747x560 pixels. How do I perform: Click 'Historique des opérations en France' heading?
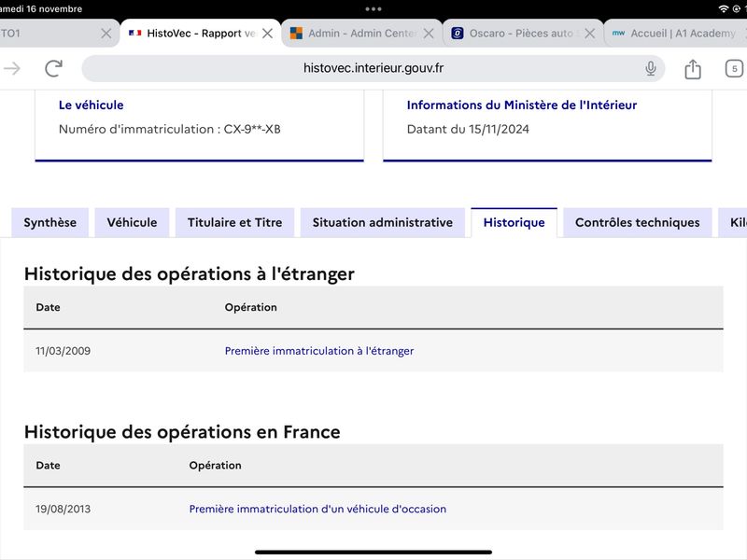click(182, 432)
